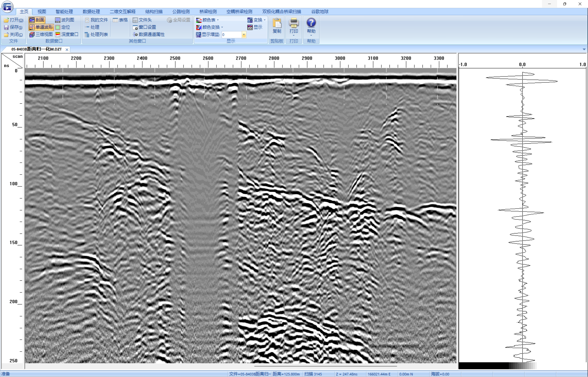Open the 数据处理 ribbon tab

(x=91, y=12)
